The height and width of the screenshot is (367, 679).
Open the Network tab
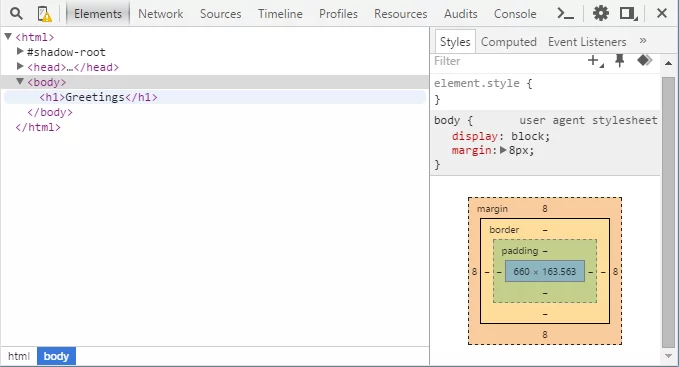point(161,14)
